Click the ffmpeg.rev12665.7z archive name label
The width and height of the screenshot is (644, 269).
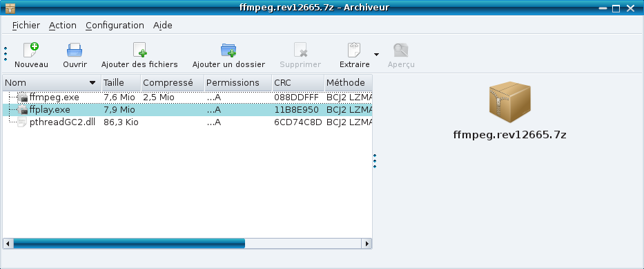click(x=509, y=134)
